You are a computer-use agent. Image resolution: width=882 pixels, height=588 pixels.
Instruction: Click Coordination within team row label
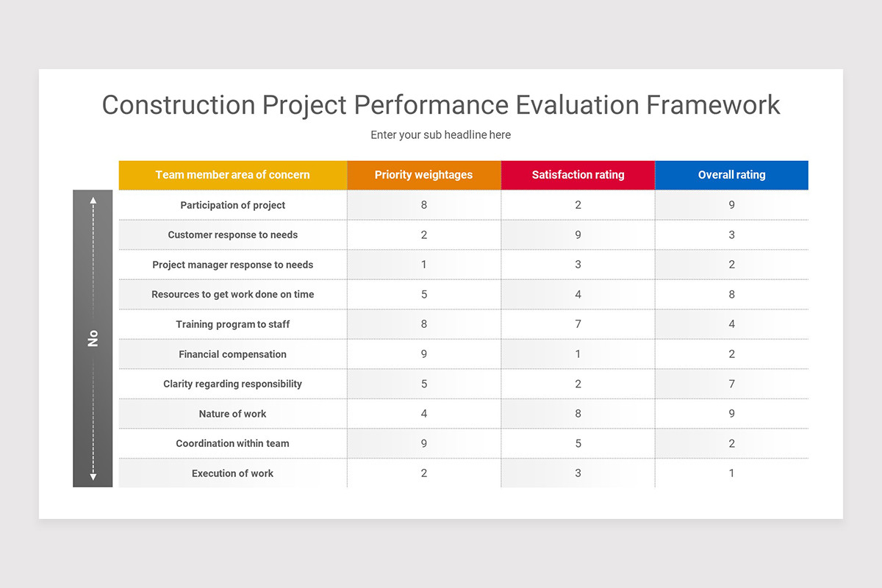[232, 443]
